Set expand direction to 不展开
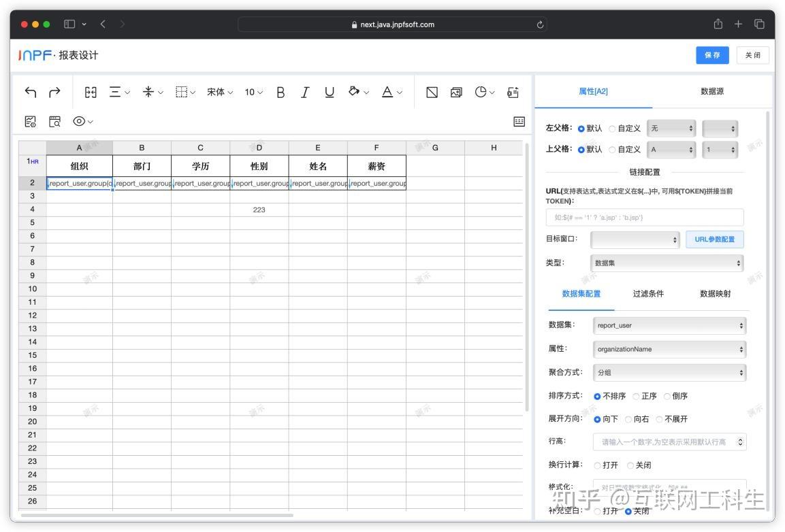785x532 pixels. [x=659, y=419]
